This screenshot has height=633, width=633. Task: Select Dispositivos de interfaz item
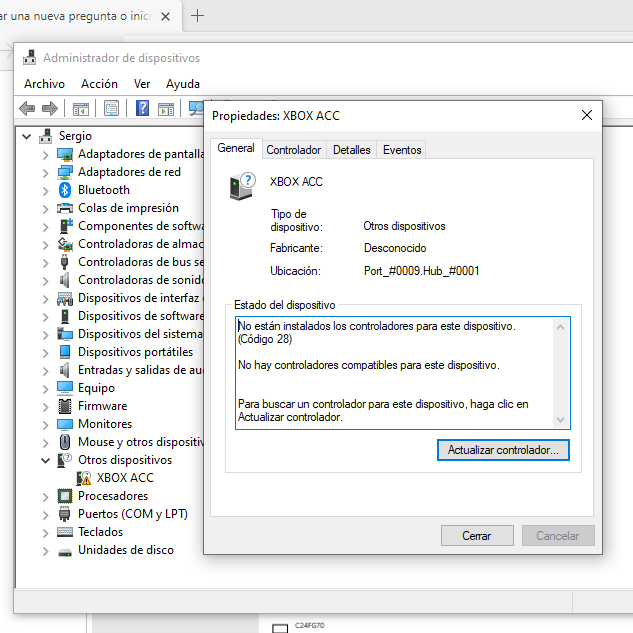(x=140, y=298)
